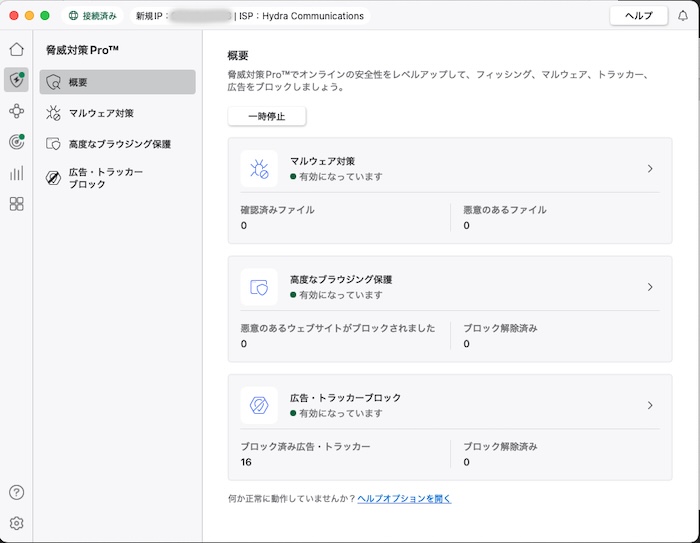The image size is (700, 543).
Task: Click the blocked trackers count 16
Action: click(x=246, y=462)
